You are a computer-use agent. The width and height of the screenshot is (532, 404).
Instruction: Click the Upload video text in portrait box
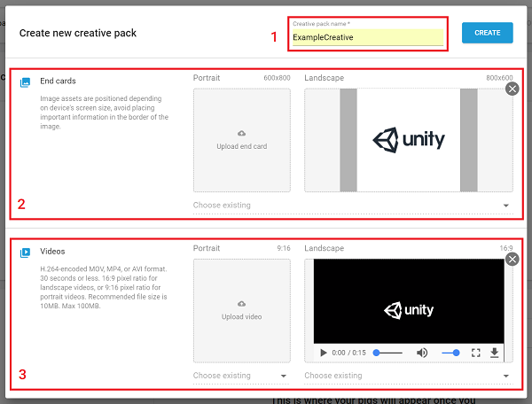tap(241, 316)
